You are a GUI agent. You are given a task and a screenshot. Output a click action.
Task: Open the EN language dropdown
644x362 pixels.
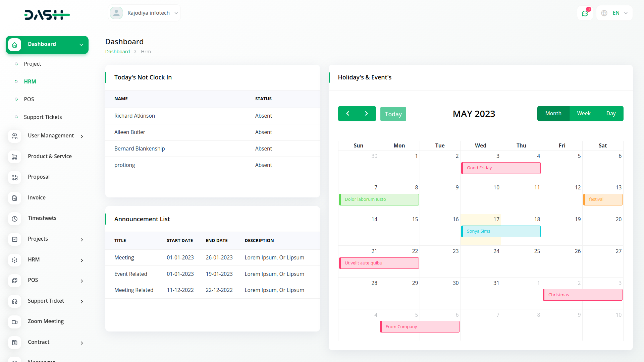coord(614,13)
